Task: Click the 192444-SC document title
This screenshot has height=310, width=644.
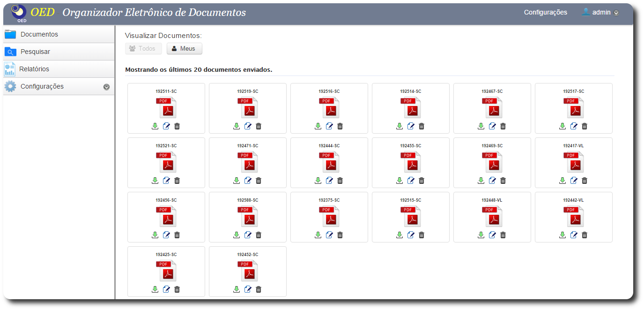Action: 329,146
